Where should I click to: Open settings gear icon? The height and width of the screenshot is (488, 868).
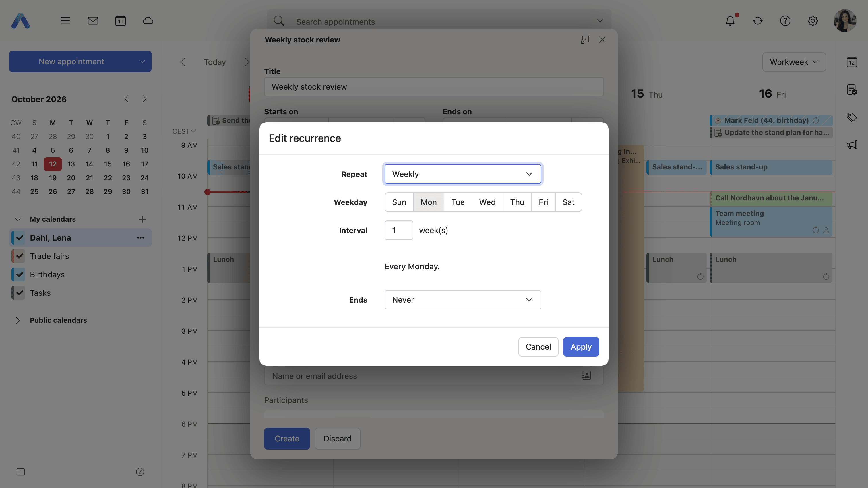pyautogui.click(x=813, y=21)
